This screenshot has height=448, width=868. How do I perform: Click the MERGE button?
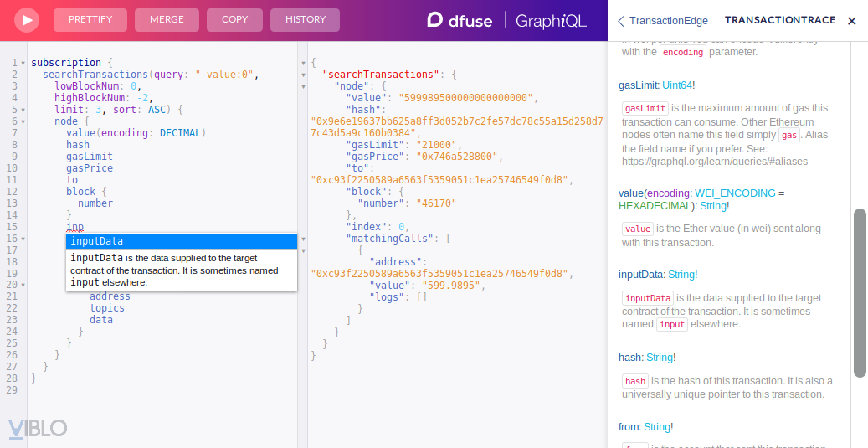click(x=167, y=20)
